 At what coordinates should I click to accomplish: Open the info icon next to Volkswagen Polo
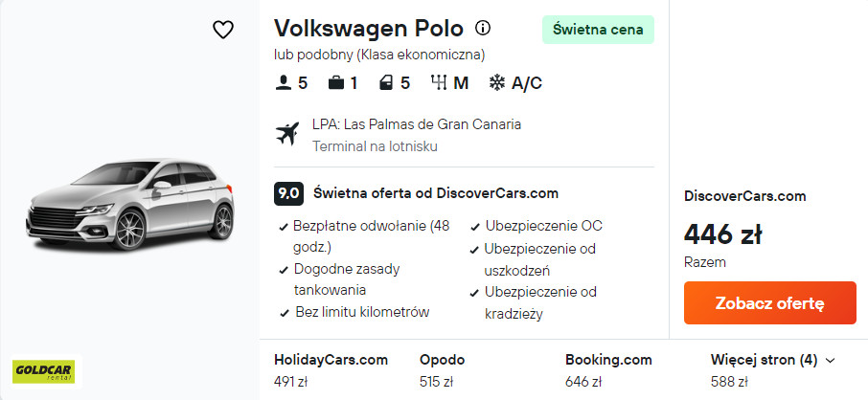point(483,28)
